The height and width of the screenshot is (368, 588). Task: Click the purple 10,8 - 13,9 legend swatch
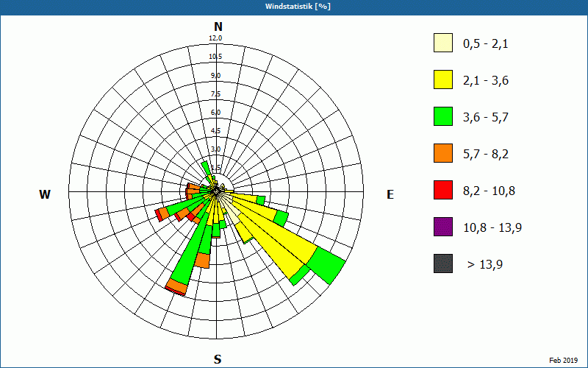tap(443, 227)
